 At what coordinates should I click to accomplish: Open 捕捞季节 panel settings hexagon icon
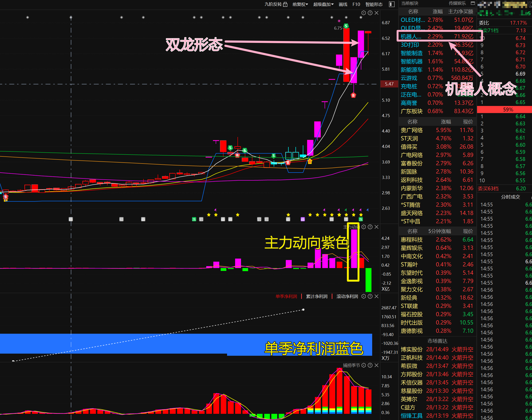point(364,365)
